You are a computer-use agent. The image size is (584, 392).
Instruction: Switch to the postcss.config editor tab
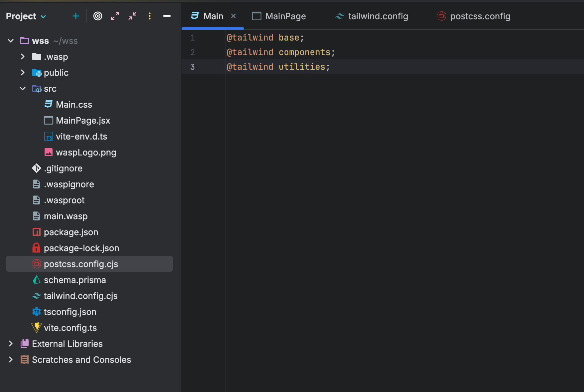click(474, 16)
